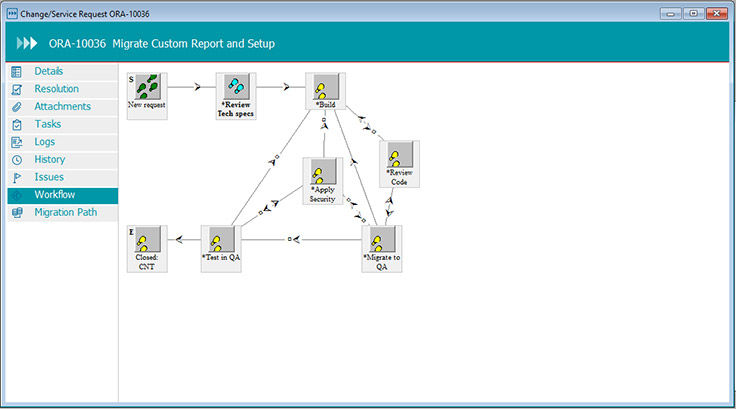736x409 pixels.
Task: Open the Migration Path section
Action: pos(62,213)
